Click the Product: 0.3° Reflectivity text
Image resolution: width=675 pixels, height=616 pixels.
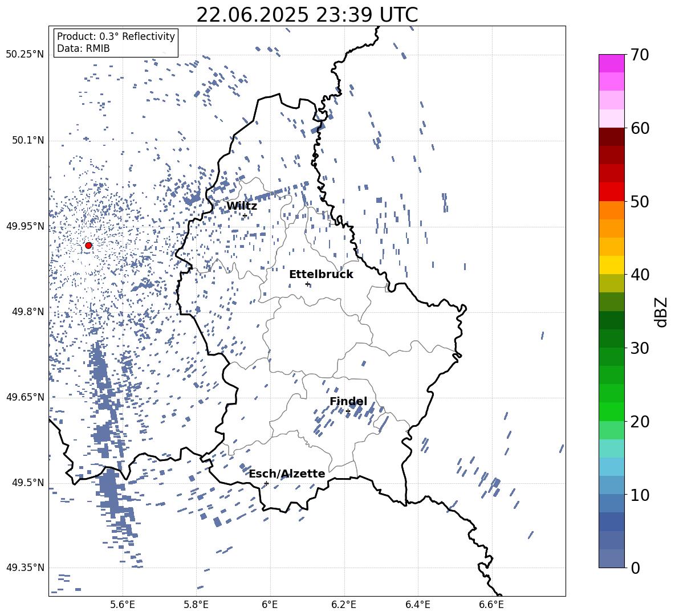(x=116, y=36)
